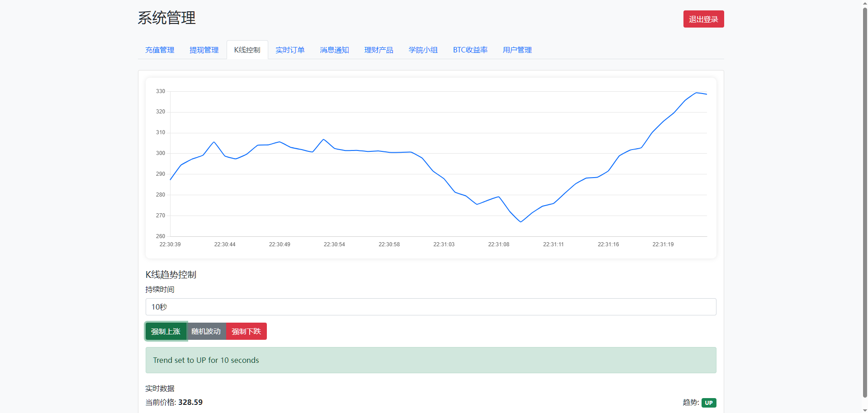Open the 理财产品 tab

point(379,50)
